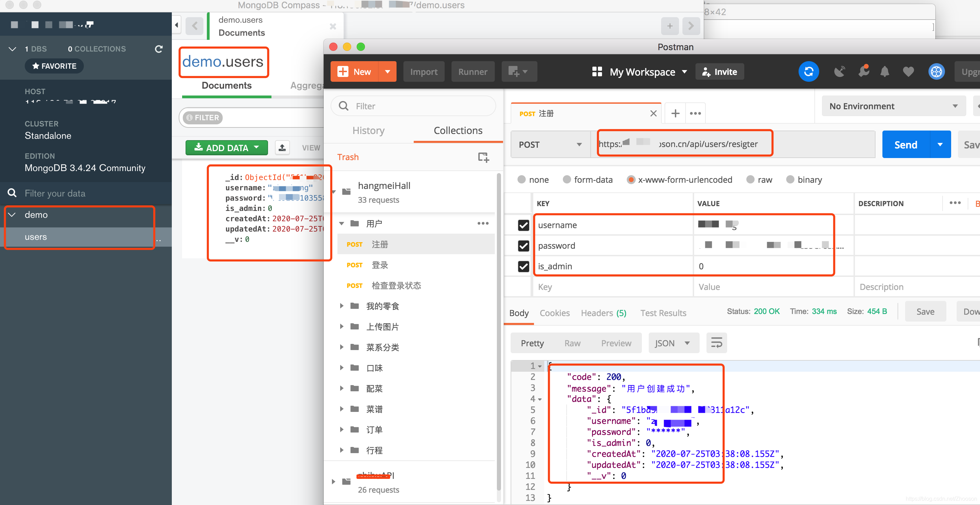The image size is (980, 505).
Task: Expand the 菜系分类 folder
Action: tap(341, 347)
